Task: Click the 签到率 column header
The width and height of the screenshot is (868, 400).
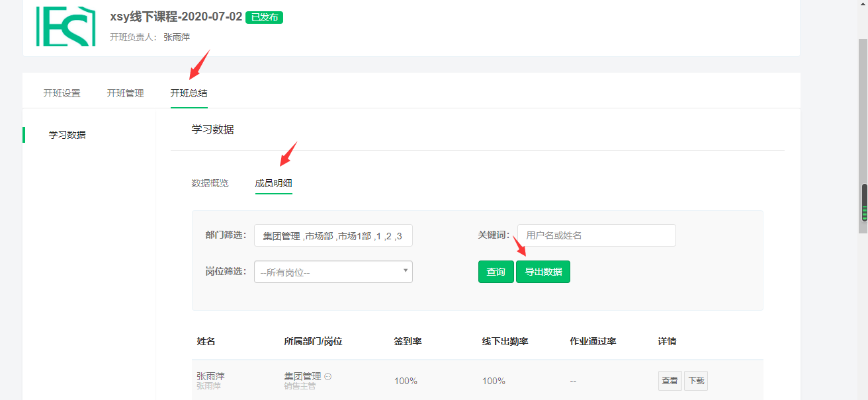Action: click(x=408, y=342)
